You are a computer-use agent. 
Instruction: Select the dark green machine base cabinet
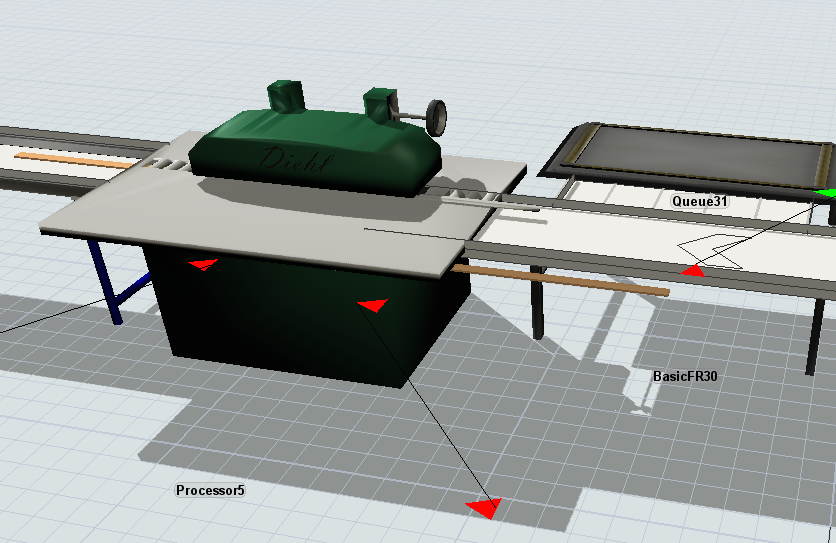(x=300, y=330)
